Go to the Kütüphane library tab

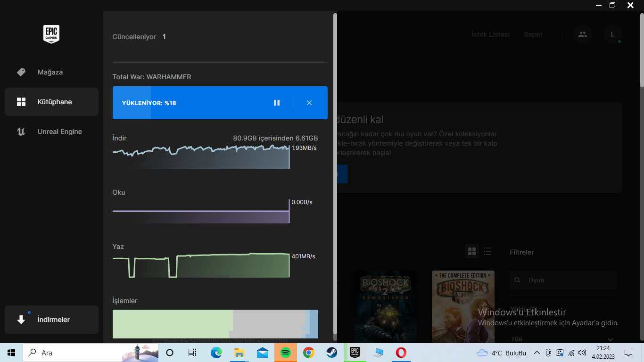tap(51, 102)
